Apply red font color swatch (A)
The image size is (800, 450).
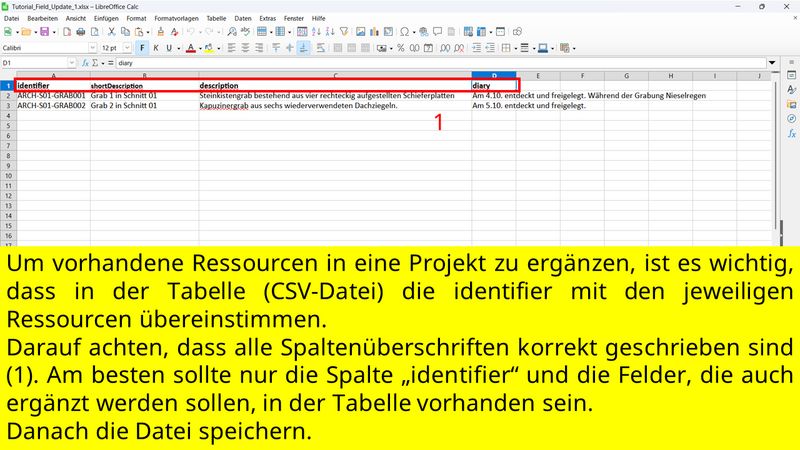(x=191, y=48)
